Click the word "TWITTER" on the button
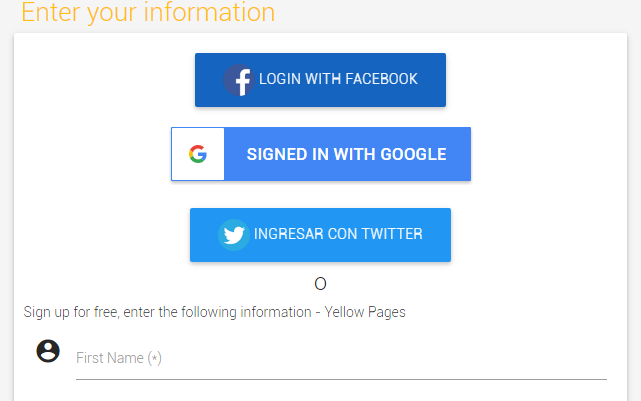The height and width of the screenshot is (401, 641). coord(392,234)
